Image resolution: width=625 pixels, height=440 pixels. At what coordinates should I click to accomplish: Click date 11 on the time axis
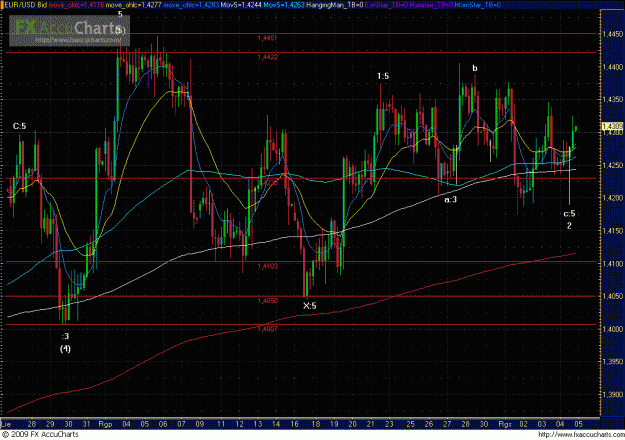[220, 424]
